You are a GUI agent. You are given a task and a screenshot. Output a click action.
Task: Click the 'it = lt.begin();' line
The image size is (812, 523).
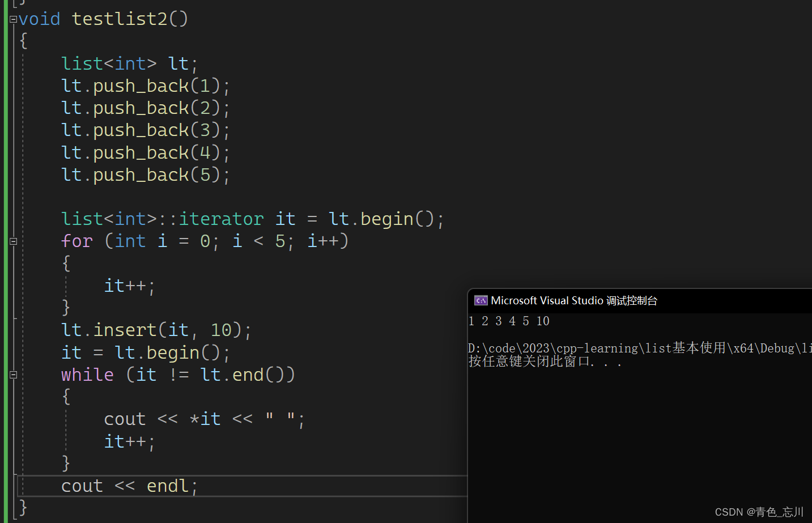[x=146, y=352]
